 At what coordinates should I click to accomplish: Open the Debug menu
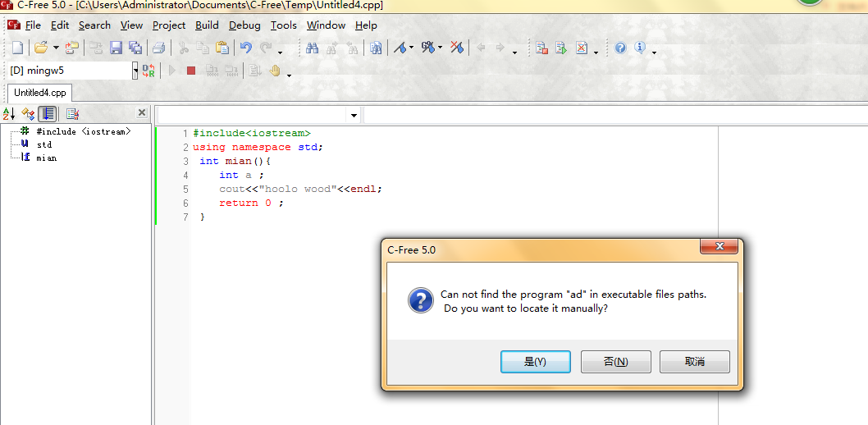point(244,25)
